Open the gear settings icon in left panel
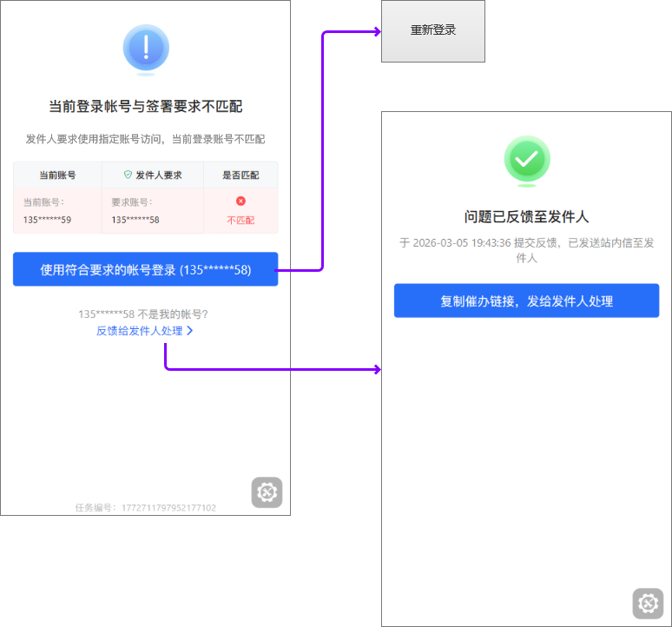This screenshot has width=672, height=627. click(267, 492)
